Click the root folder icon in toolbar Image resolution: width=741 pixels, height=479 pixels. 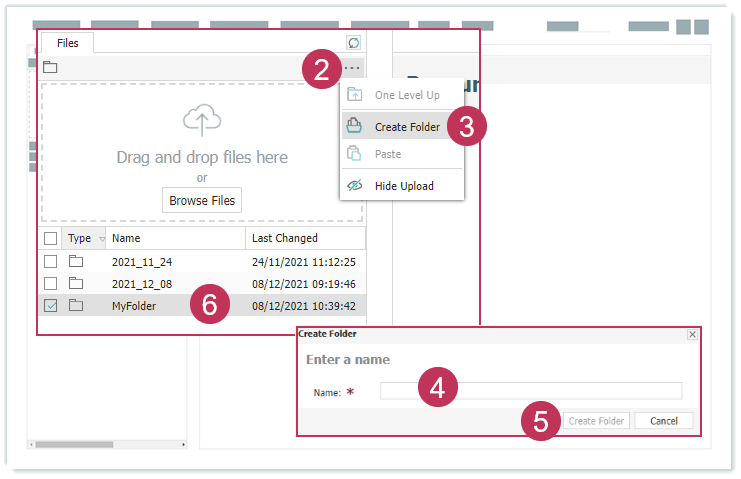point(50,68)
